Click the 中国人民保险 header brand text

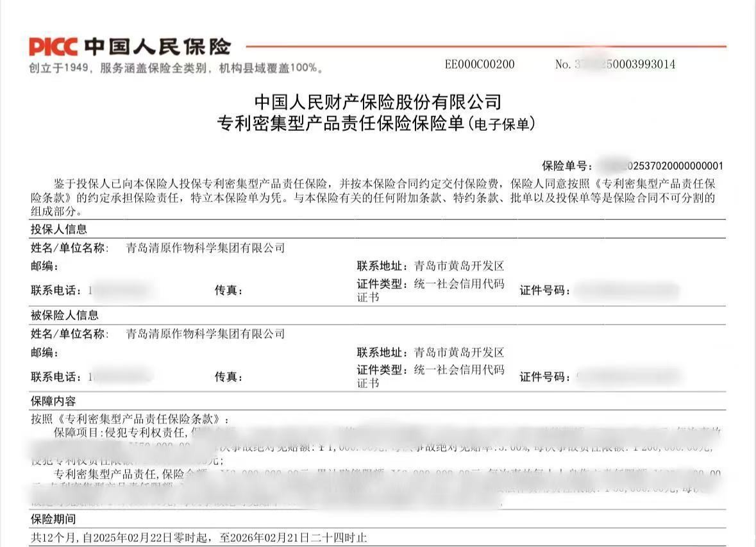coord(157,47)
